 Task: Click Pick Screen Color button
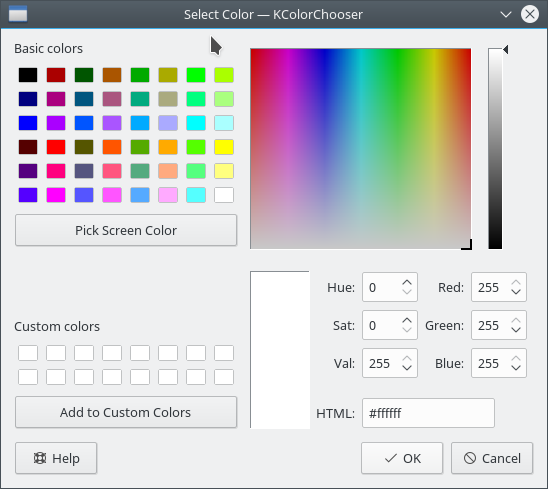point(126,230)
